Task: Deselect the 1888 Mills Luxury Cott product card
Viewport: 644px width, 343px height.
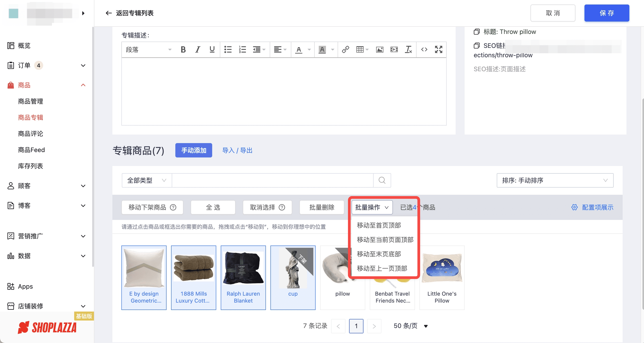Action: tap(194, 278)
